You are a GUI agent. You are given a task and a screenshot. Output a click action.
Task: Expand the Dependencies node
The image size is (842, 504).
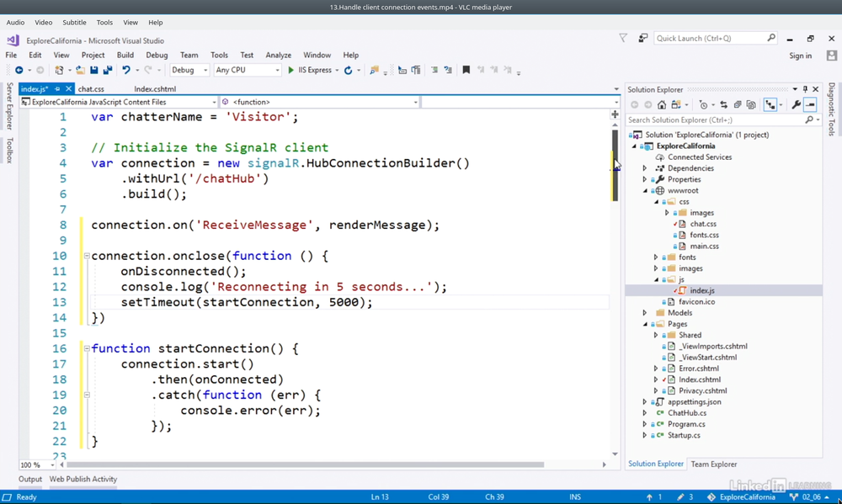tap(645, 168)
